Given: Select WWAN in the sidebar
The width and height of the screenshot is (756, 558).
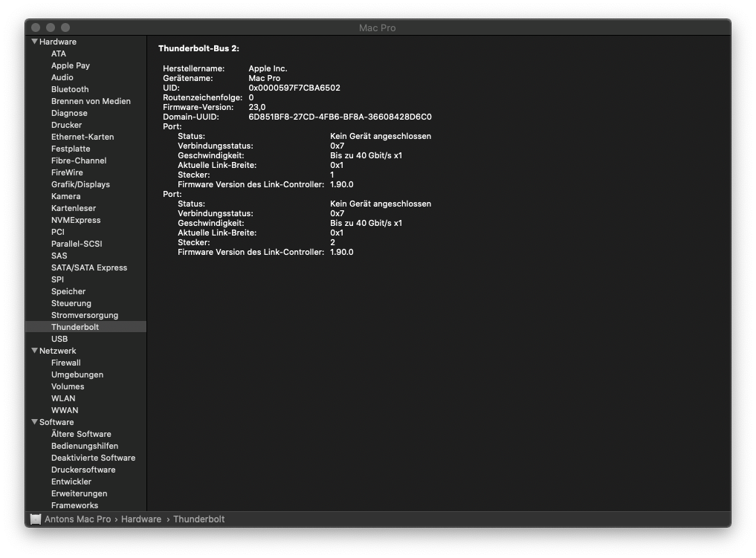Looking at the screenshot, I should coord(65,410).
